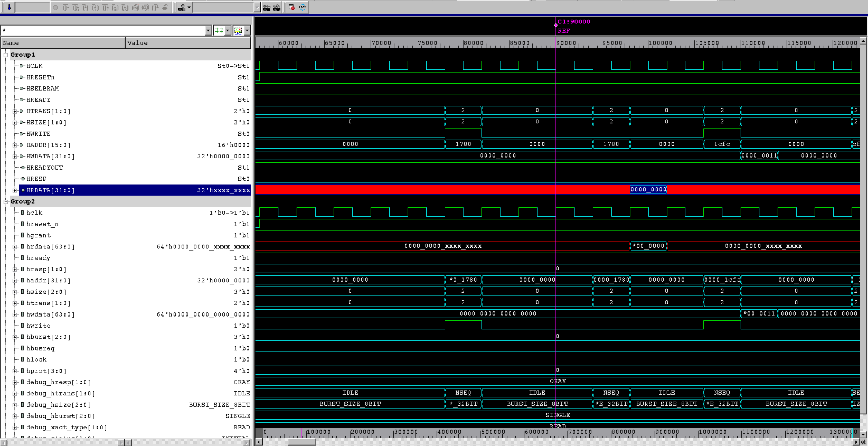Select the debug_htrans[1:0] signal row
Image resolution: width=868 pixels, height=446 pixels.
point(60,393)
